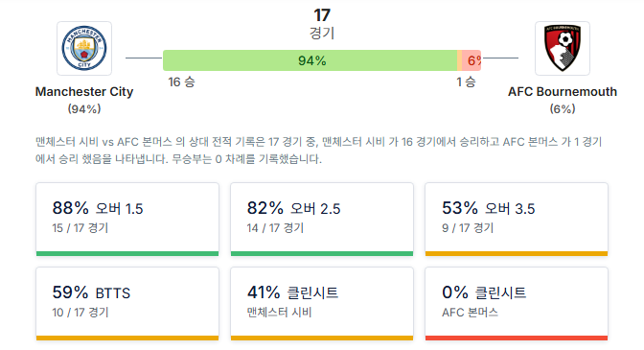Select the 82% Over 2.5 stat card
Image resolution: width=644 pixels, height=350 pixels.
coord(322,220)
